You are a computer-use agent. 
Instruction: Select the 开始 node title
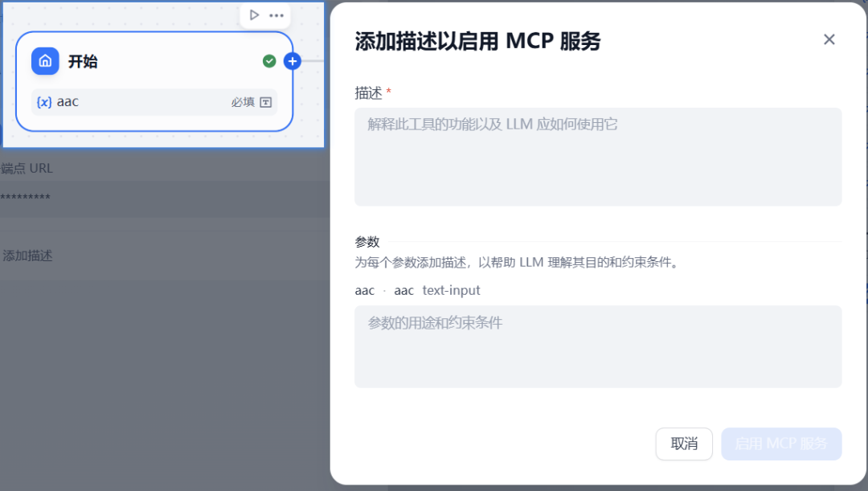click(x=83, y=61)
